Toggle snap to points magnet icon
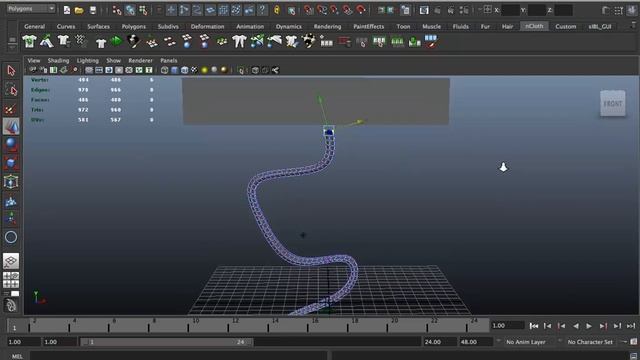This screenshot has height=360, width=640. [335, 10]
